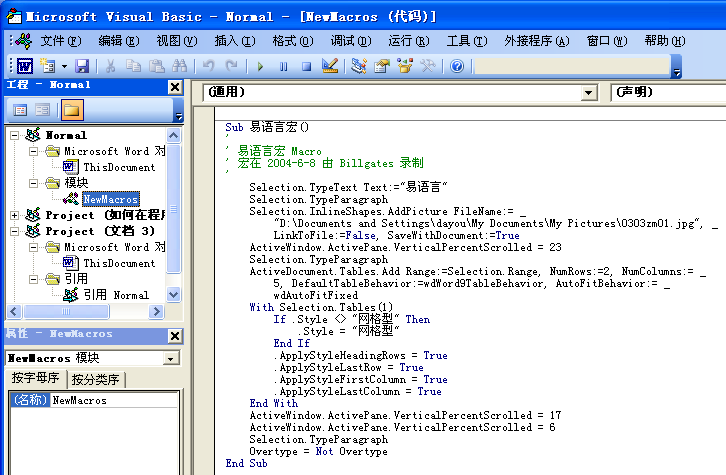Collapse the 引用 folder

click(x=33, y=279)
